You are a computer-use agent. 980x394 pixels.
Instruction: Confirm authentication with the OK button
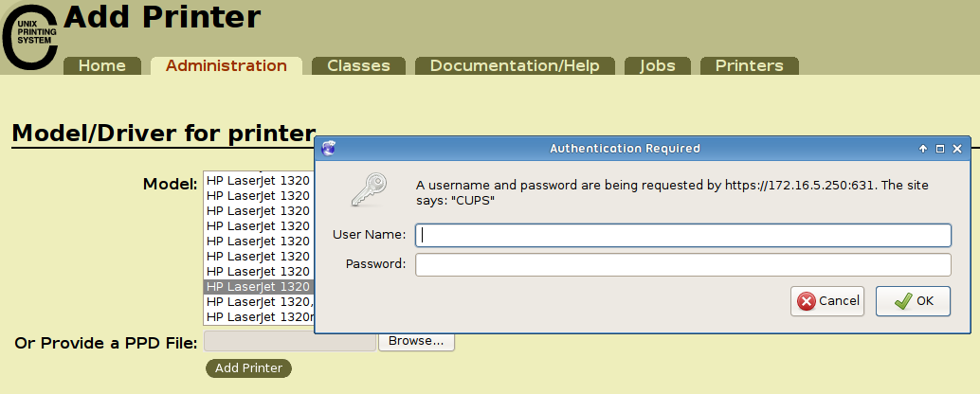coord(913,301)
